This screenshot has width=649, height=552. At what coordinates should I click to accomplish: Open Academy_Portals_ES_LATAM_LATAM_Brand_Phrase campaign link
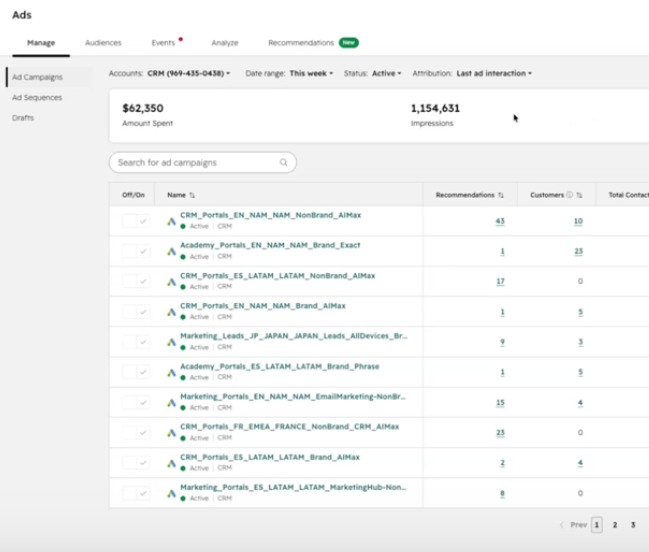(x=279, y=366)
